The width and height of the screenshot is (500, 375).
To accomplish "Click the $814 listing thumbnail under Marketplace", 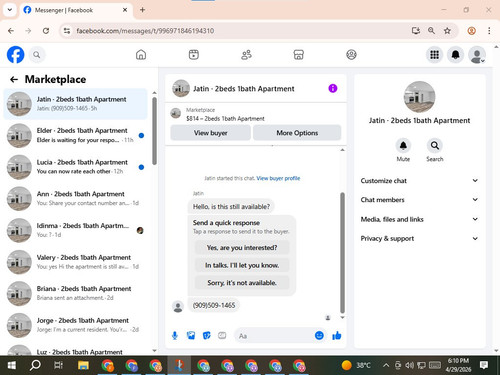I will [176, 113].
